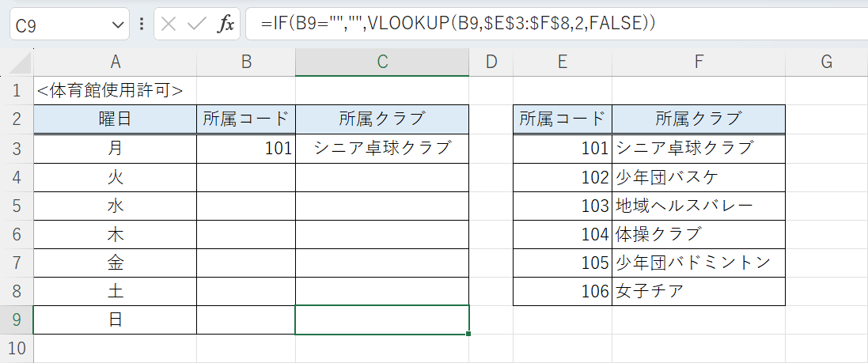Click the Enter checkmark formula icon
The height and width of the screenshot is (363, 868).
pos(196,25)
